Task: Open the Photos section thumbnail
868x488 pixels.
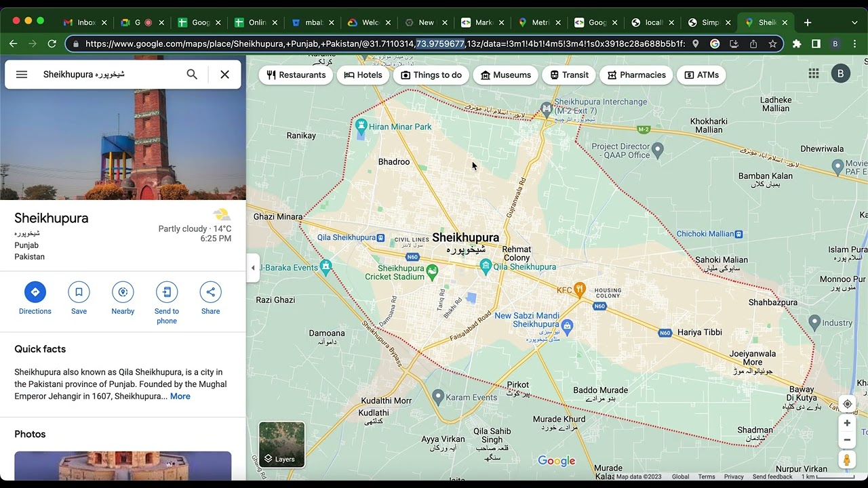Action: click(x=123, y=466)
